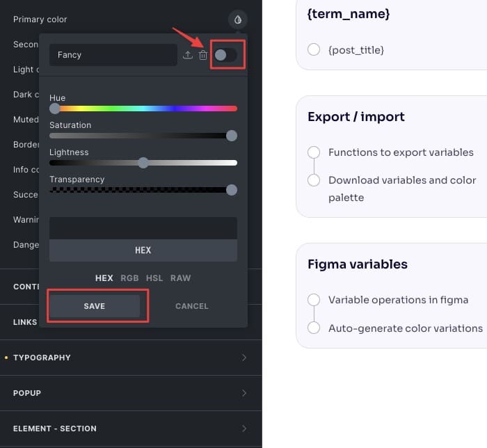
Task: Click the color preview swatch above HEX
Action: point(143,228)
